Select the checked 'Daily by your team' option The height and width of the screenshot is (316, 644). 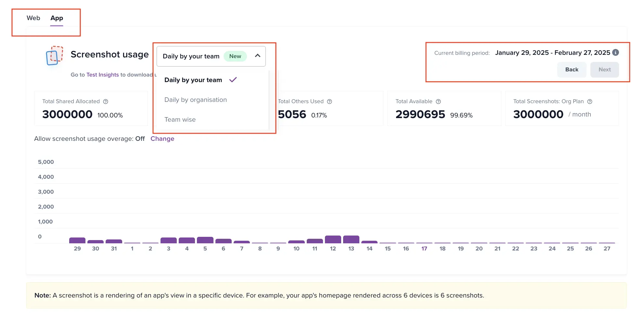193,80
